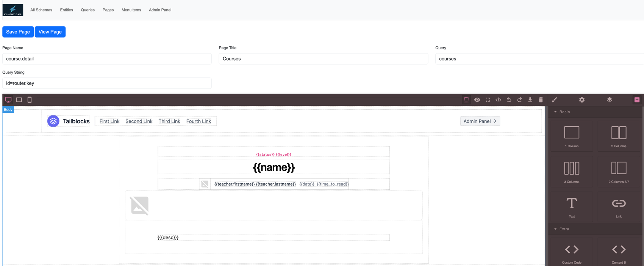Select the Text block

[x=572, y=207]
